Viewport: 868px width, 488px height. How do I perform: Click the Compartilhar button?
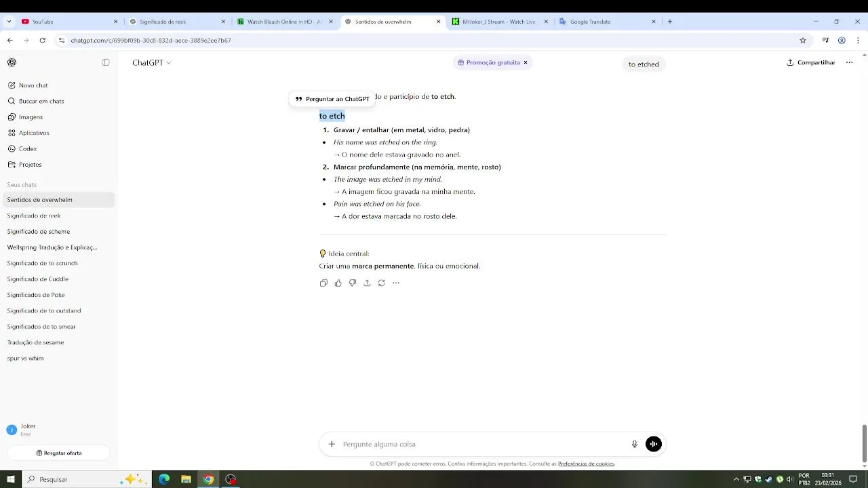(x=810, y=62)
